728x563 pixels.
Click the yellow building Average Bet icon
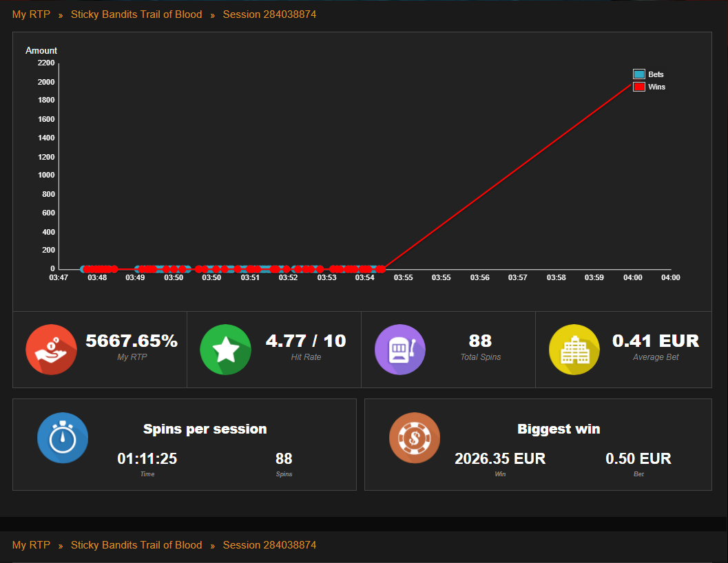click(574, 350)
